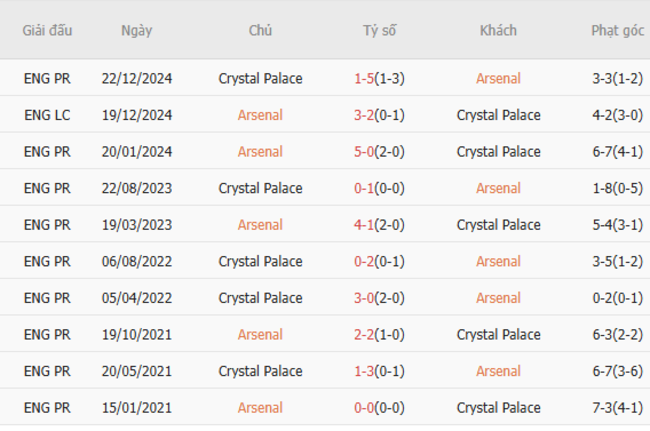Select home team Crystal Palace on 22/08/2023

click(260, 188)
